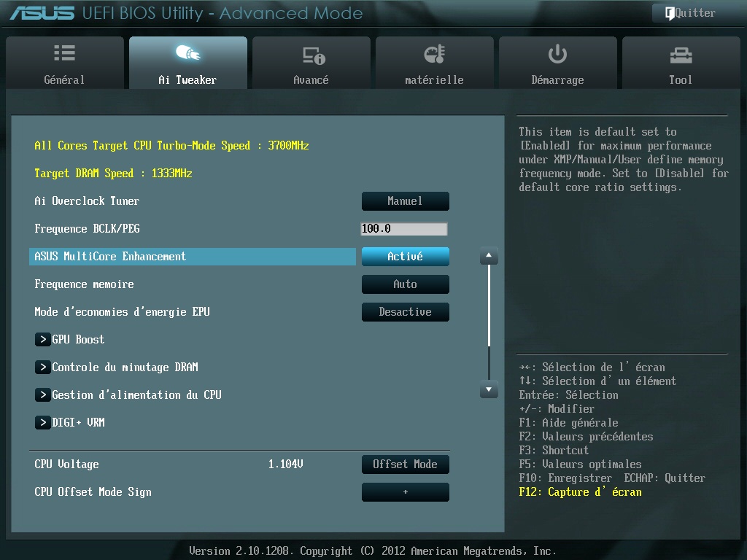
Task: Toggle ASUS MultiCore Enhancement Activé value
Action: point(405,257)
